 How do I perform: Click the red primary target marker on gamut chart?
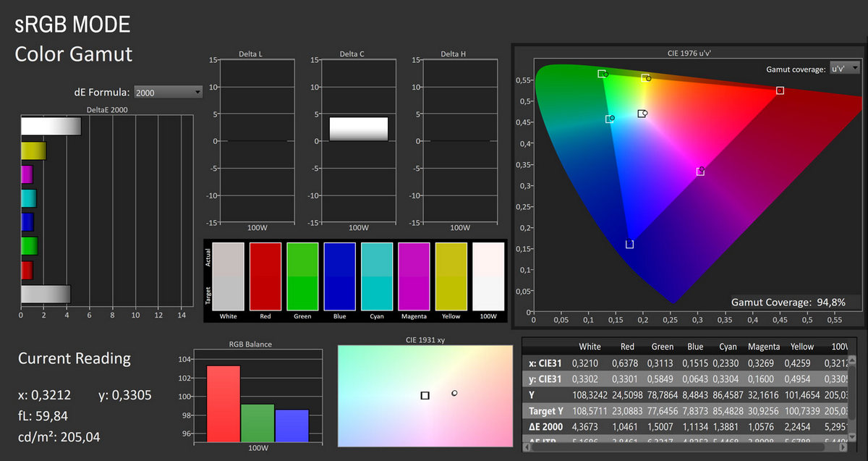(x=780, y=90)
